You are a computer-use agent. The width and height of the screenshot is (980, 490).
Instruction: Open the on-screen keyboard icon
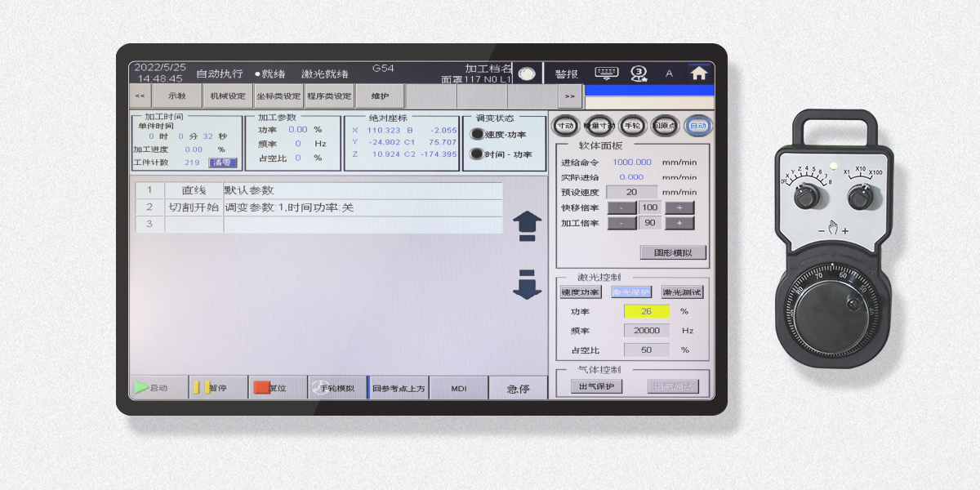(x=607, y=73)
